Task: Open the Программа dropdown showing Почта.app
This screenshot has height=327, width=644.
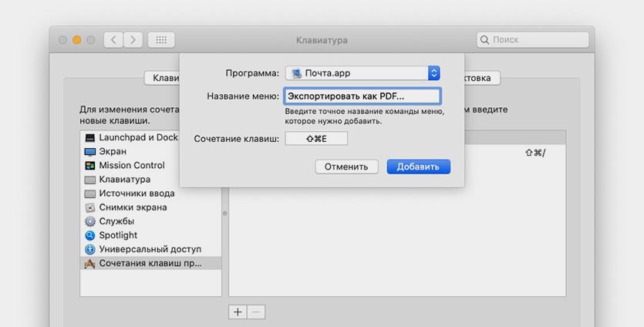Action: [362, 73]
